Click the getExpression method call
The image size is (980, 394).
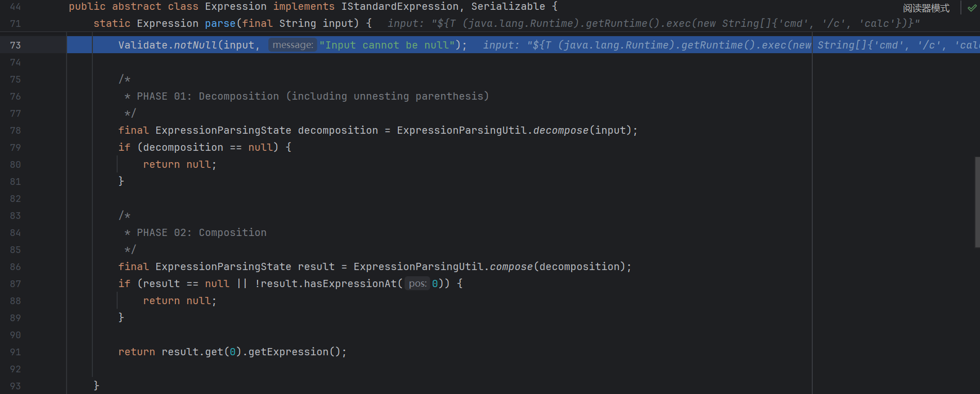point(288,352)
